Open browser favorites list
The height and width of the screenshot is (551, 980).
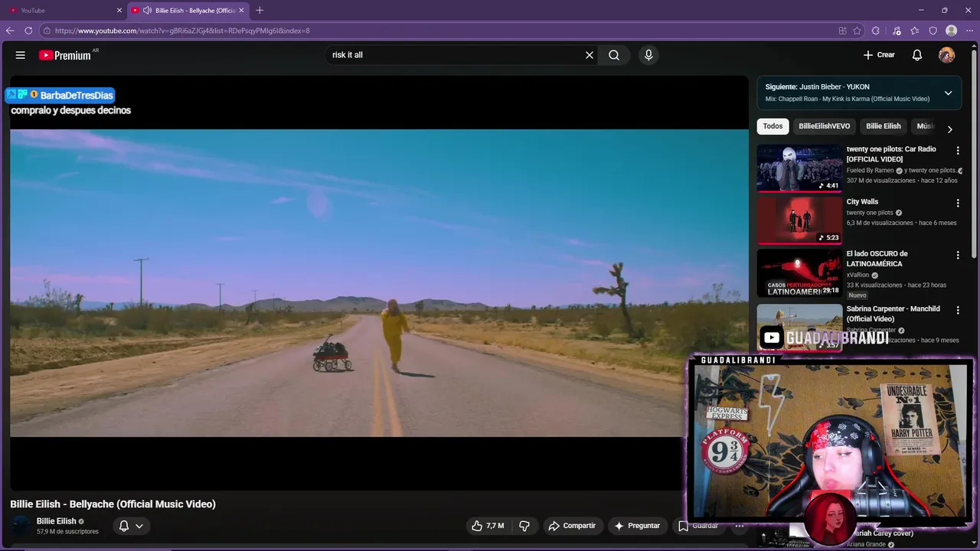915,31
